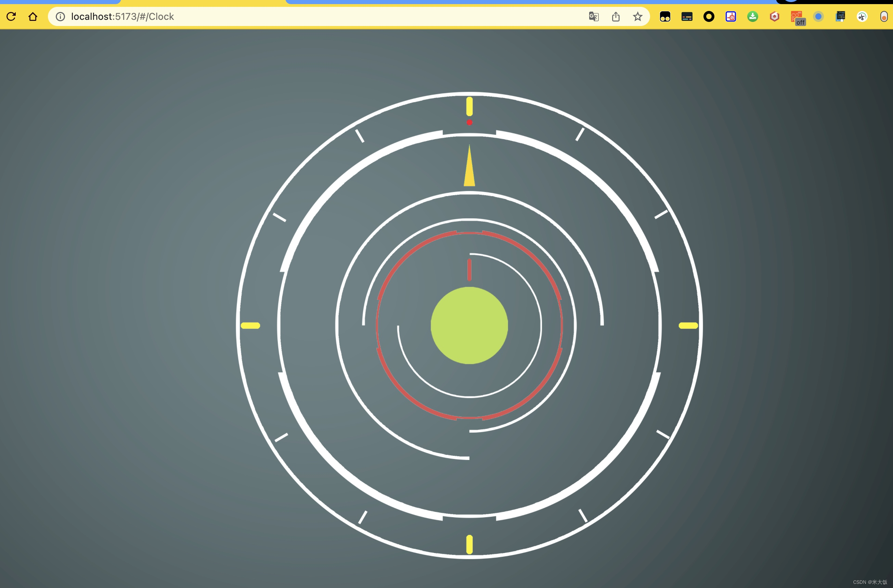The height and width of the screenshot is (588, 893).
Task: Toggle the CORS extension marked off
Action: click(x=797, y=17)
